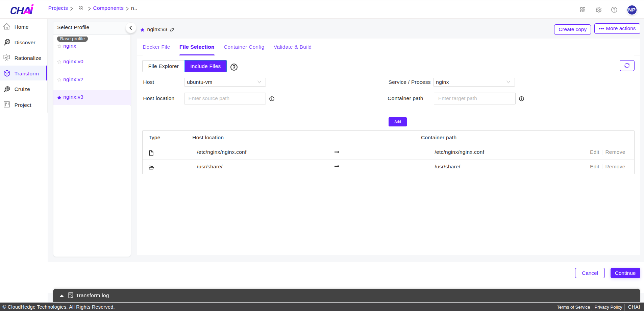Image resolution: width=644 pixels, height=311 pixels.
Task: Edit the nginx:v3 profile name pencil icon
Action: [172, 30]
